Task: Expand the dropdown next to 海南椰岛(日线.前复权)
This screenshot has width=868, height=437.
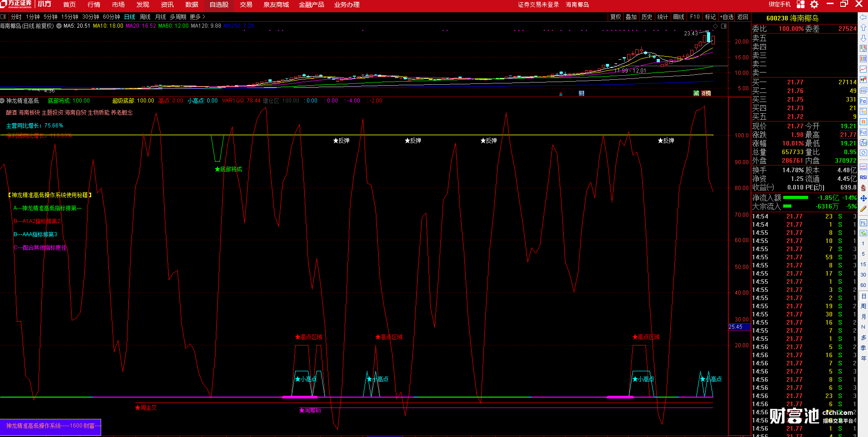Action: (59, 26)
